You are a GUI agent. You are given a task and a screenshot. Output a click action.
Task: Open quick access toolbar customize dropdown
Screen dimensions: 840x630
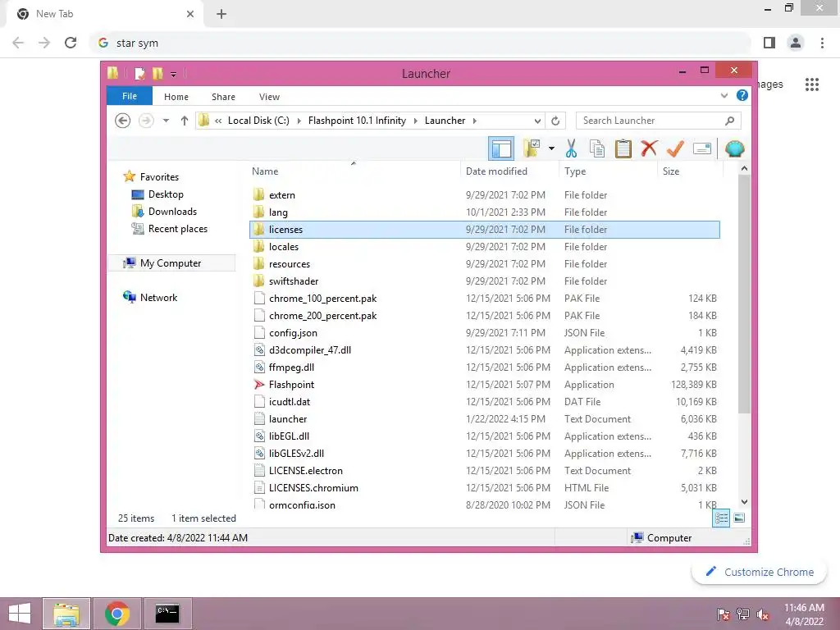(x=174, y=74)
